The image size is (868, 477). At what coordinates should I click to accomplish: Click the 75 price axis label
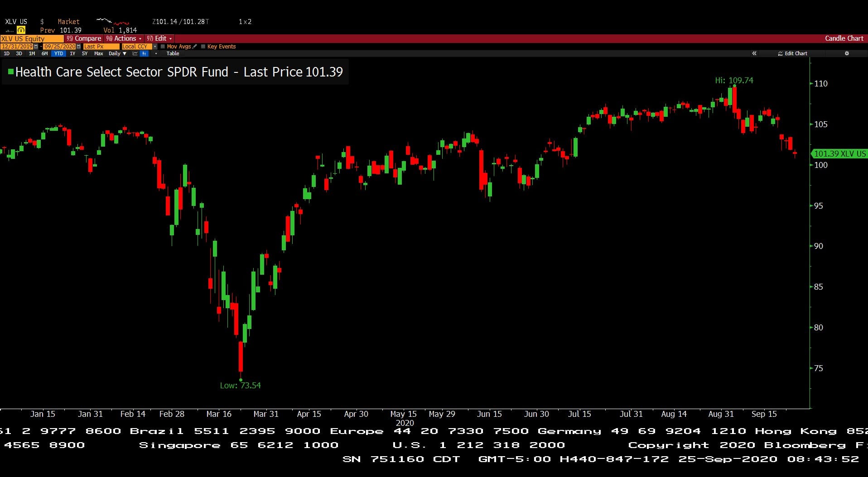818,368
